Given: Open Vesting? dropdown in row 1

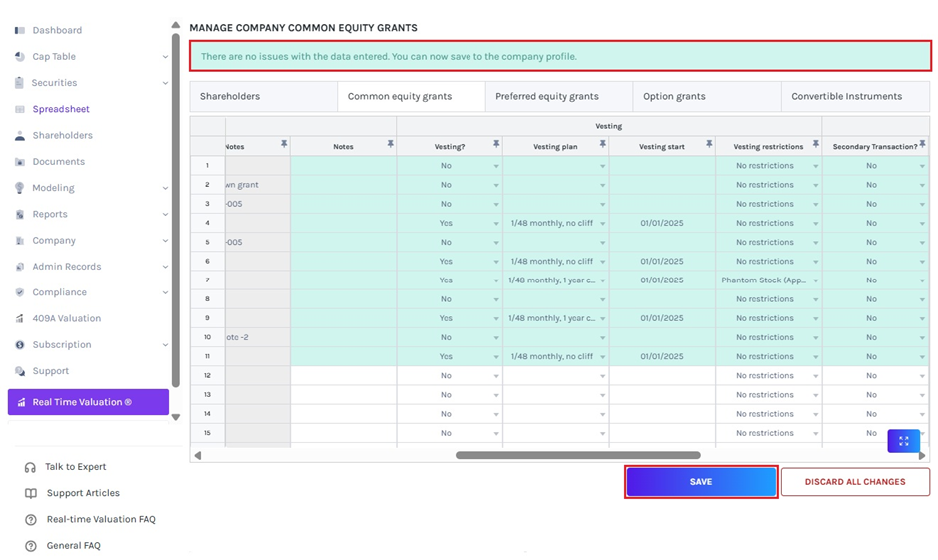Looking at the screenshot, I should [496, 166].
